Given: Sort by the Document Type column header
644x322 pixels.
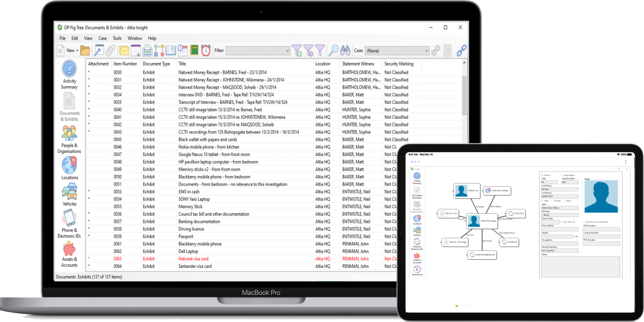Looking at the screenshot, I should [x=156, y=64].
